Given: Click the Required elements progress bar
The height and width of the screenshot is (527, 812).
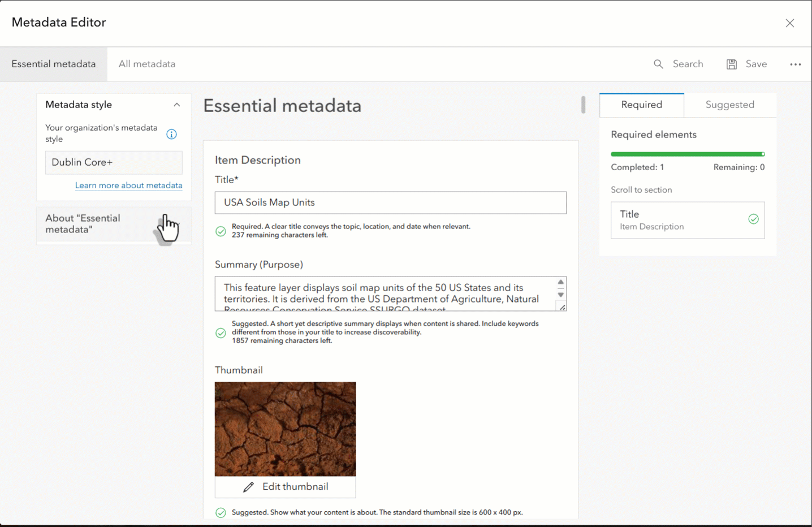Looking at the screenshot, I should pos(688,154).
